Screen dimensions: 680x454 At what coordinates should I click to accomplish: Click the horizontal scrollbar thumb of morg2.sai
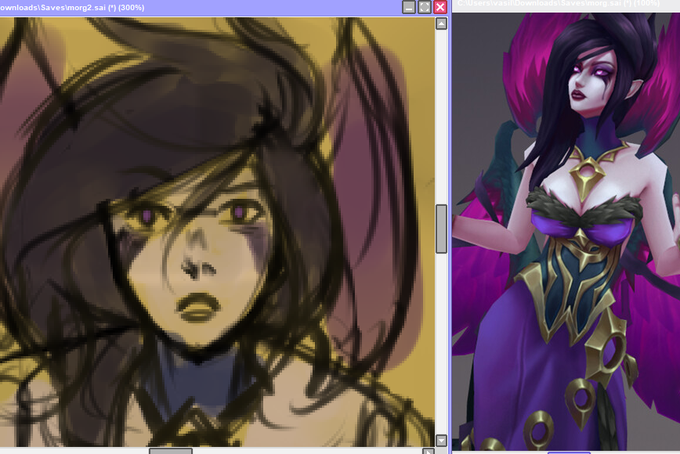pyautogui.click(x=171, y=451)
